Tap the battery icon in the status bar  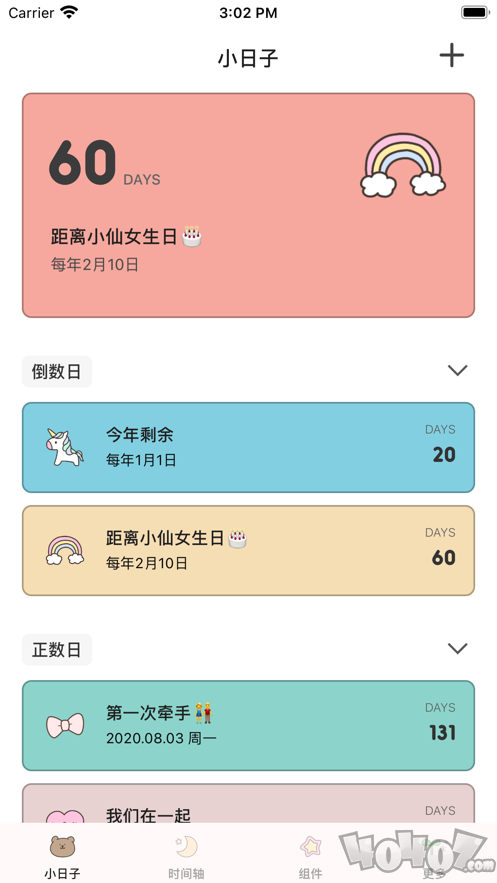475,12
